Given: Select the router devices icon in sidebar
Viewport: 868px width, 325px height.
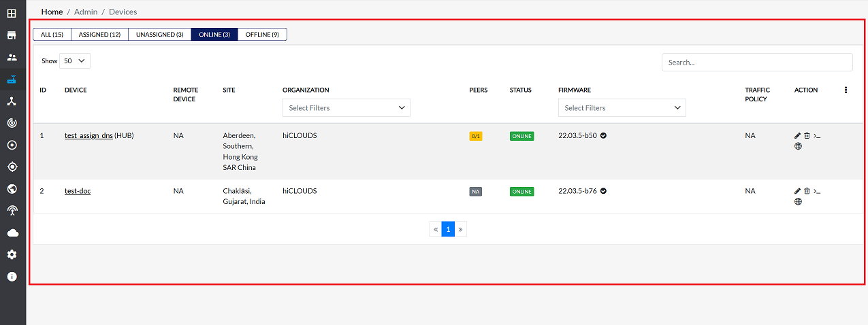Looking at the screenshot, I should coord(12,79).
